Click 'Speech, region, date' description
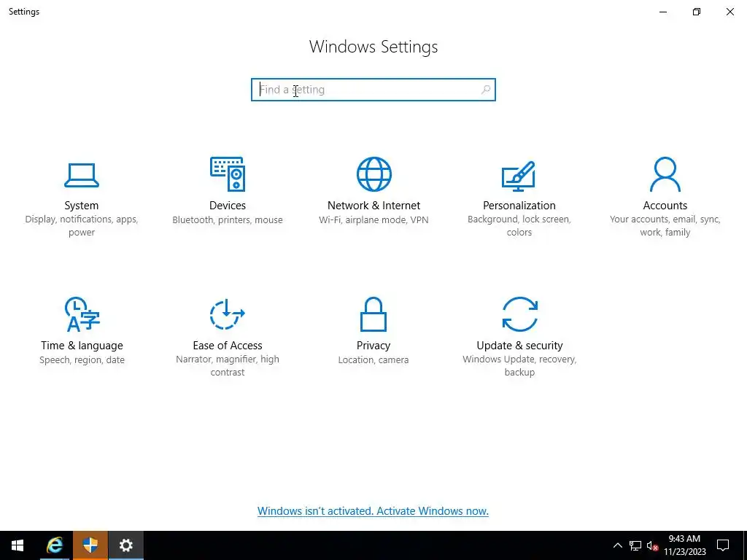The width and height of the screenshot is (747, 560). click(82, 359)
